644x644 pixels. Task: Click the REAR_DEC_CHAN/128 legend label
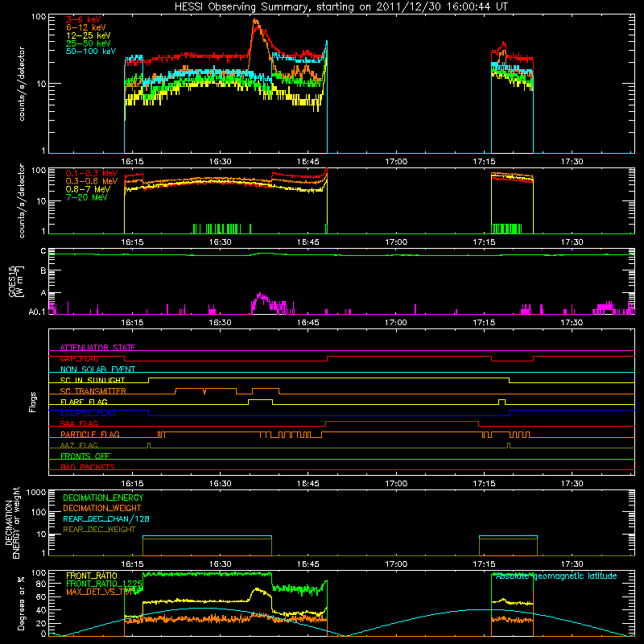tap(106, 518)
